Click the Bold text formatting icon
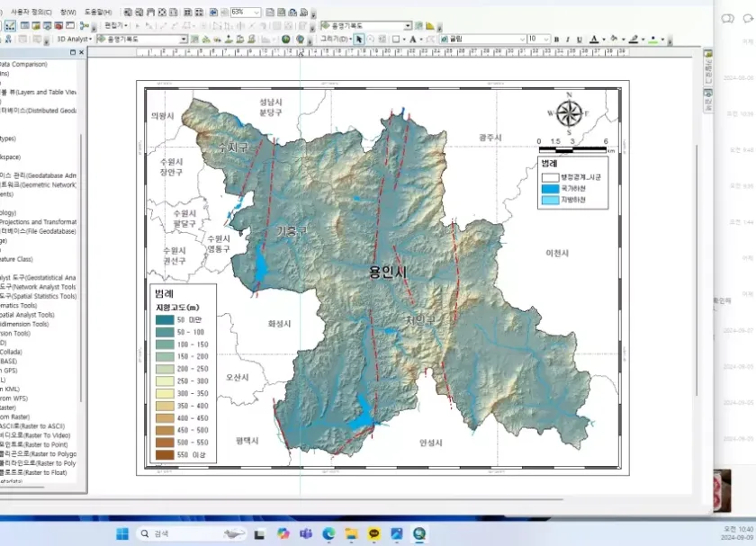The image size is (756, 546). 556,40
